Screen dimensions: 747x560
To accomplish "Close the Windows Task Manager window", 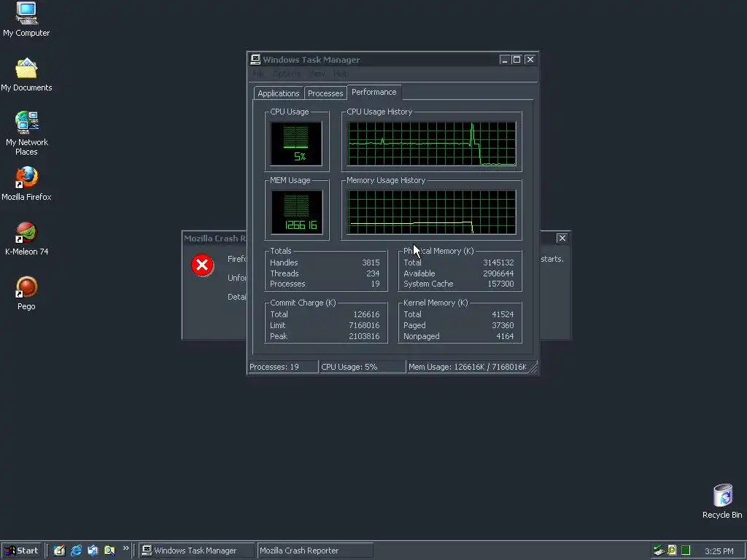I will (530, 60).
